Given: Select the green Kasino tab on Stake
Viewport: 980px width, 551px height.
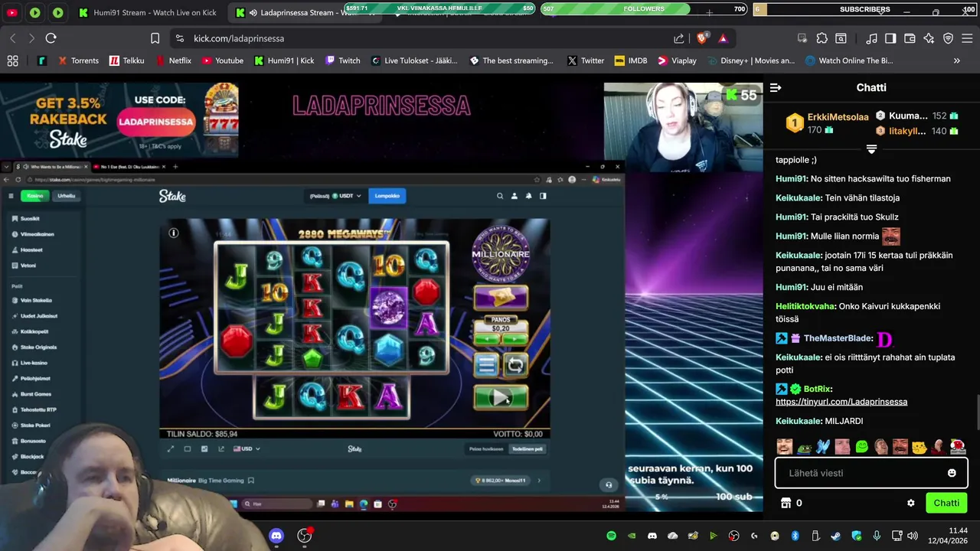Looking at the screenshot, I should point(34,196).
